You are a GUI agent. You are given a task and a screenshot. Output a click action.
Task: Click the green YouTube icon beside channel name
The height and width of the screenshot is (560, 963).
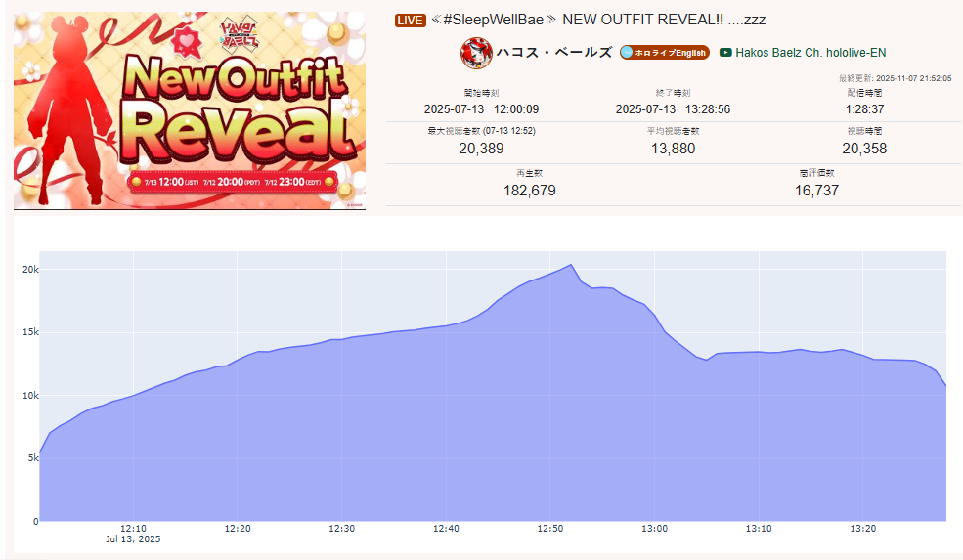725,53
